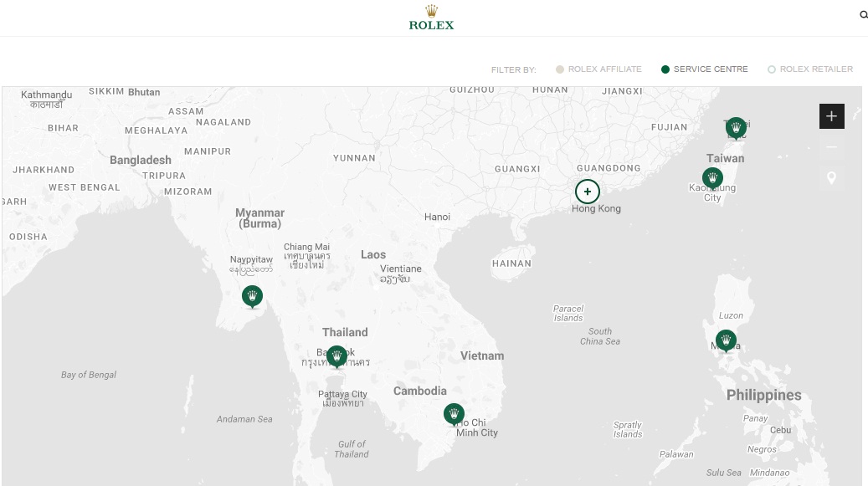Click the Vientiane city label
This screenshot has height=486, width=868.
(x=401, y=269)
